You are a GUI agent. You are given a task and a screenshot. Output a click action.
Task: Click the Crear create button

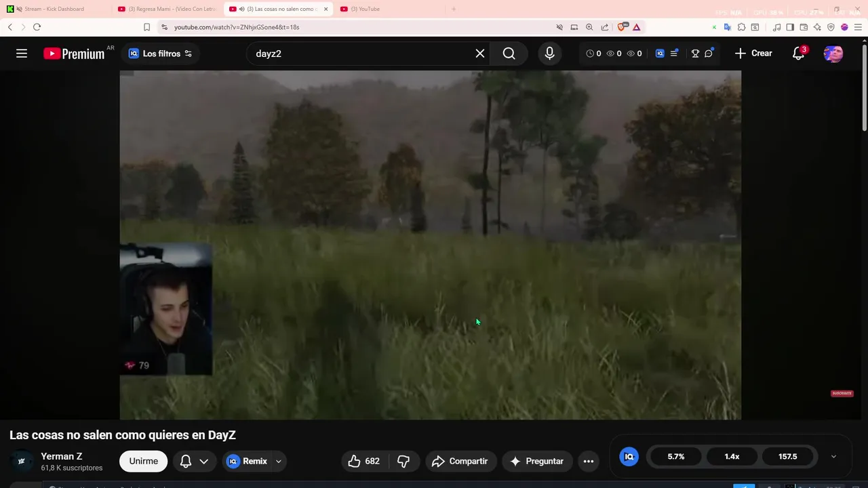click(753, 54)
